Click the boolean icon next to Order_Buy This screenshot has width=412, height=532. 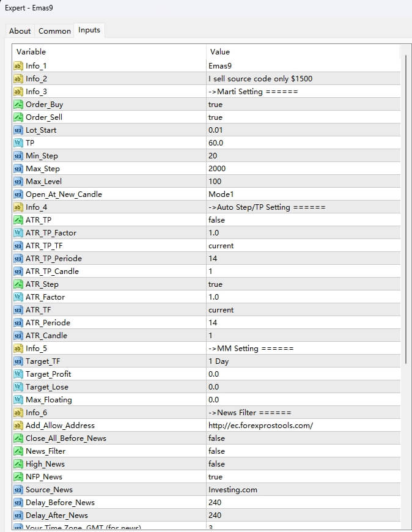[18, 105]
